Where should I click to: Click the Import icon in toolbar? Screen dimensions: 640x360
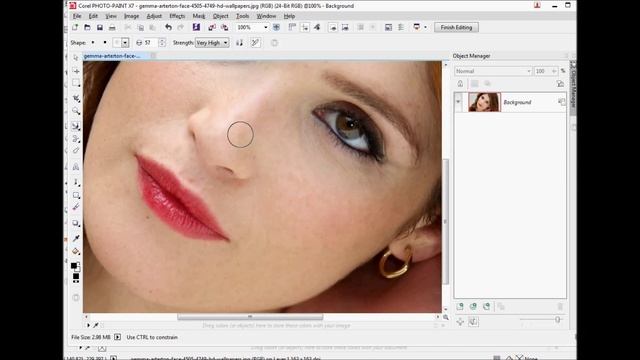tap(212, 27)
